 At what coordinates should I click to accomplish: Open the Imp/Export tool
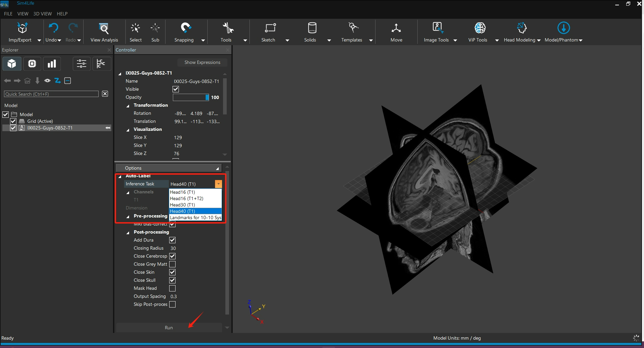22,28
